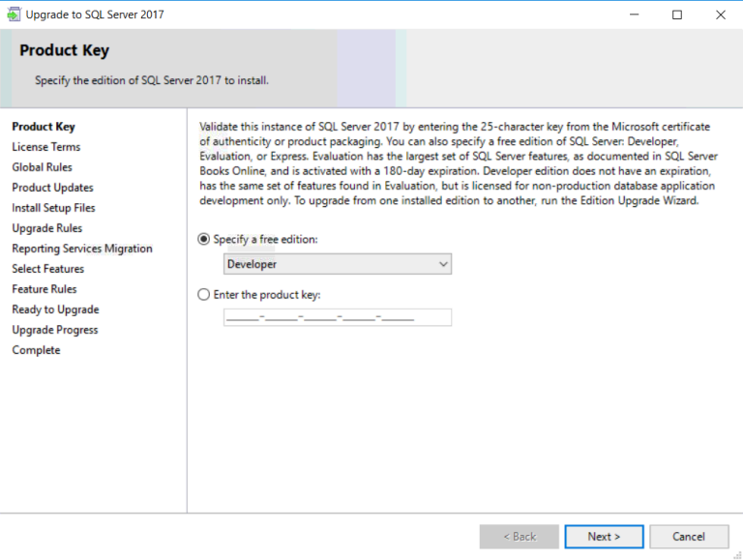Maximize the Upgrade to SQL Server window
Image resolution: width=743 pixels, height=560 pixels.
(676, 15)
